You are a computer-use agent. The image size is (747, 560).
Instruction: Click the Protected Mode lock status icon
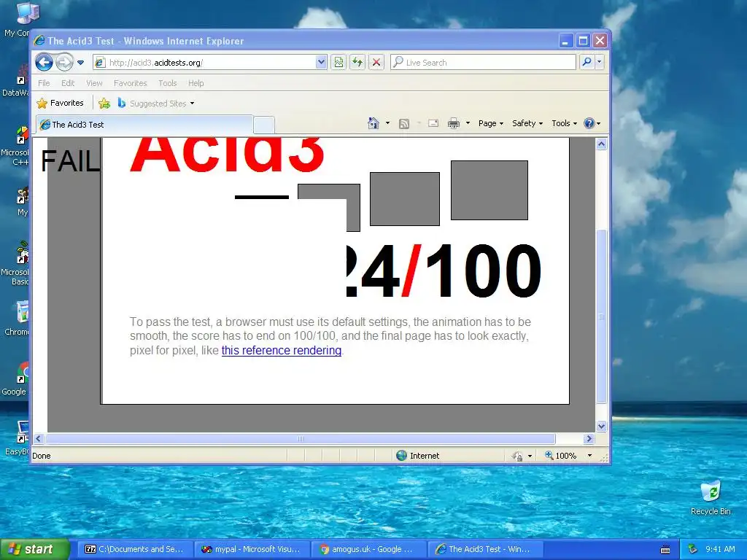517,456
